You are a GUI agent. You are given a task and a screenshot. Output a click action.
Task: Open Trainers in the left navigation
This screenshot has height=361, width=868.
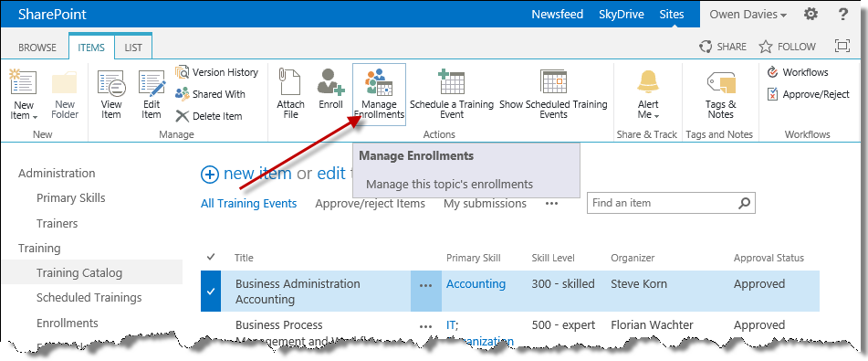[x=57, y=224]
